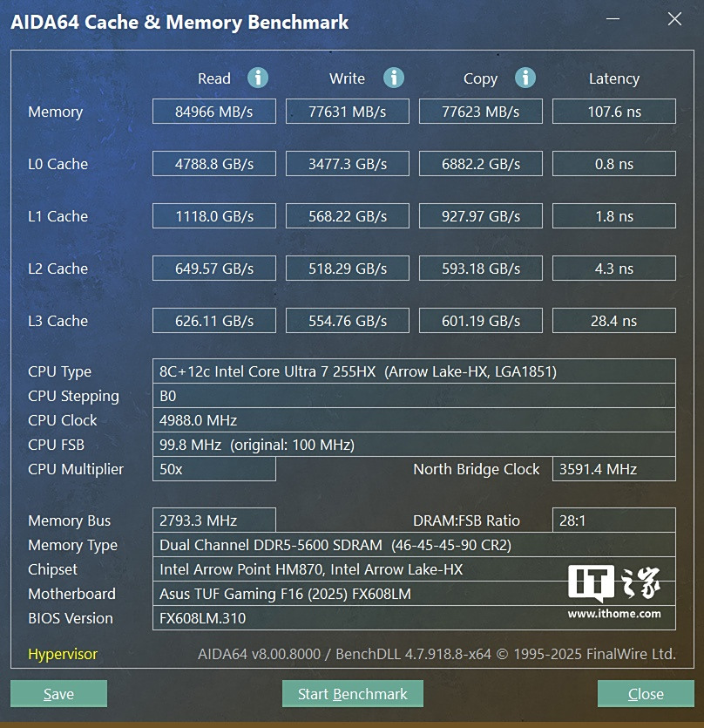Click Chipset field Intel Arrow Point HM870

coord(414,569)
